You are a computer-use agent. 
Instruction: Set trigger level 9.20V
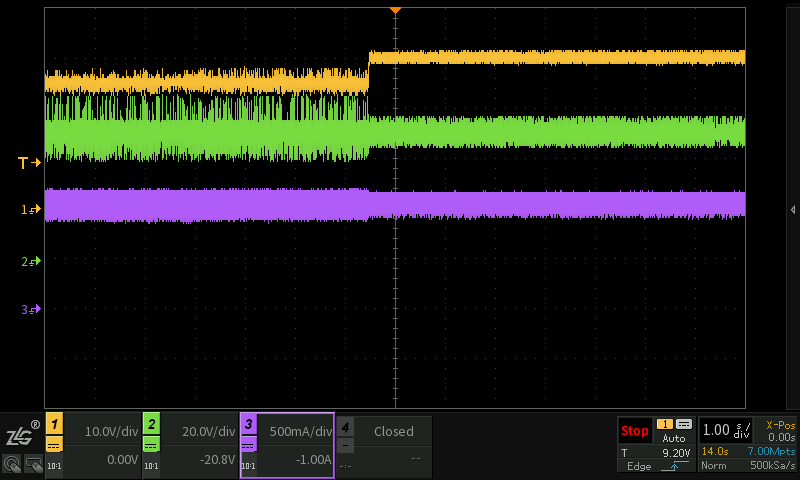point(676,452)
